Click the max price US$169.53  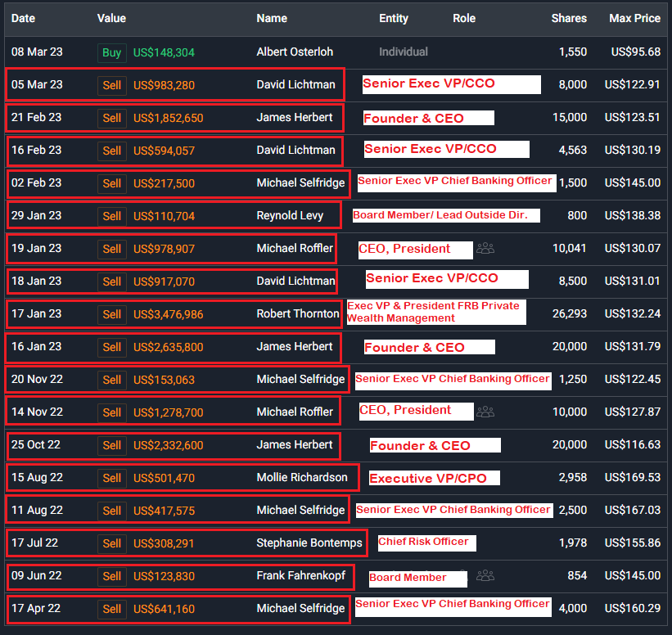(633, 477)
